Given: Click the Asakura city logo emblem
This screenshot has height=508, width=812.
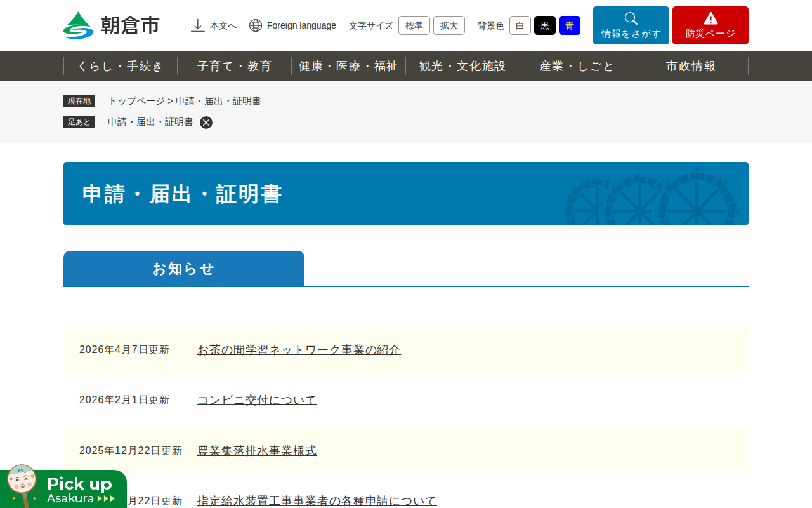Looking at the screenshot, I should [79, 25].
